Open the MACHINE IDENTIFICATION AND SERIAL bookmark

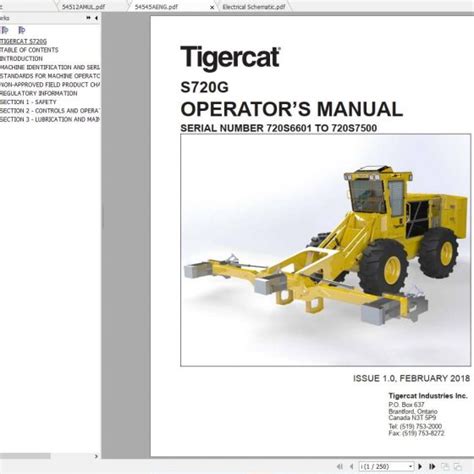50,67
